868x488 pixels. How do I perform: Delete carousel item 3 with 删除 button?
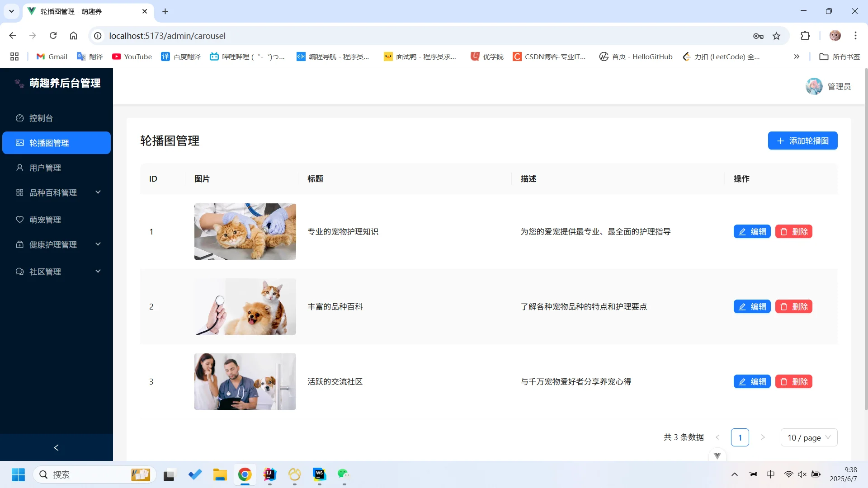[793, 381]
